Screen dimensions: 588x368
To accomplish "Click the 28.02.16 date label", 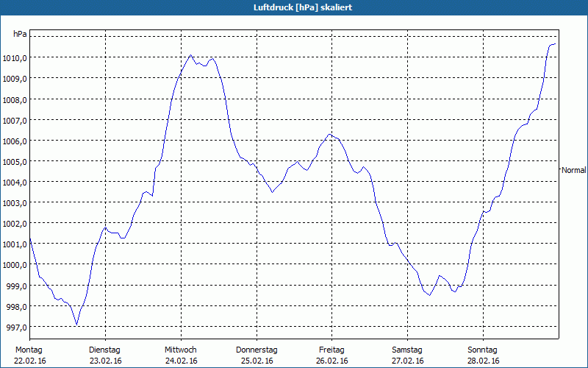I will 483,361.
